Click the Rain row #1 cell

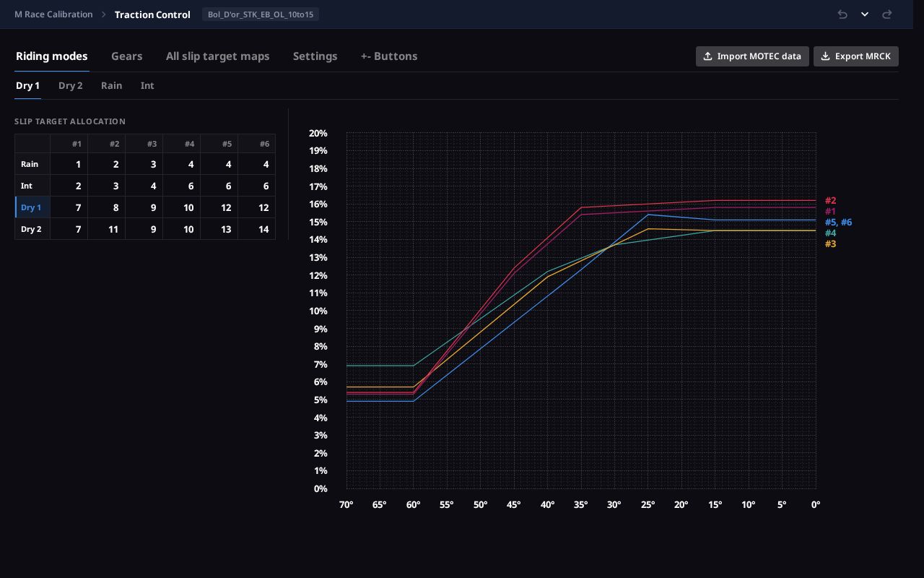pos(69,164)
